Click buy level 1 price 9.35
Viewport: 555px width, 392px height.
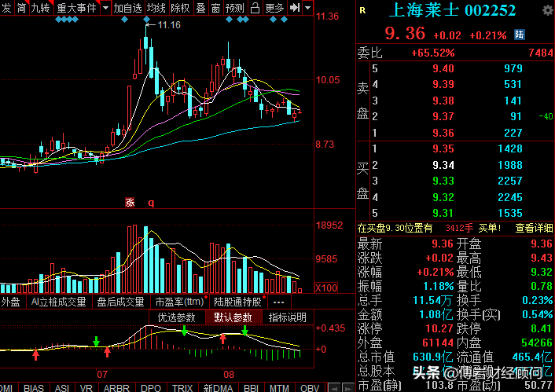[443, 148]
